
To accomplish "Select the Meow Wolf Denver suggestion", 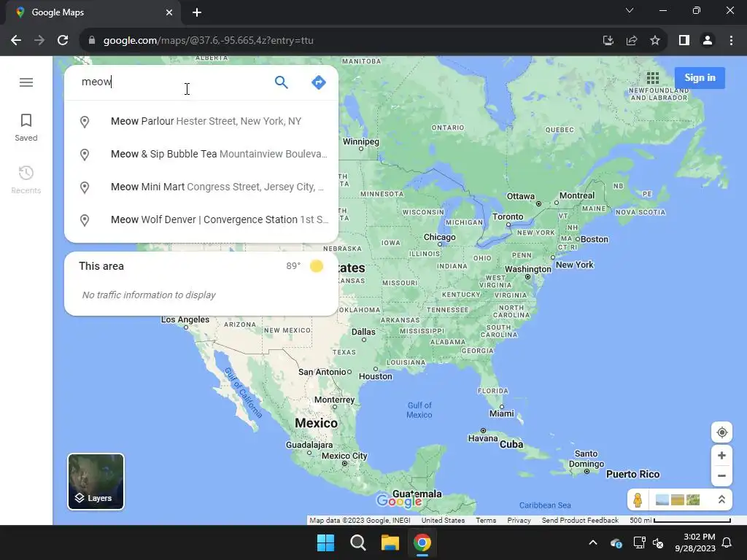I will 201,220.
